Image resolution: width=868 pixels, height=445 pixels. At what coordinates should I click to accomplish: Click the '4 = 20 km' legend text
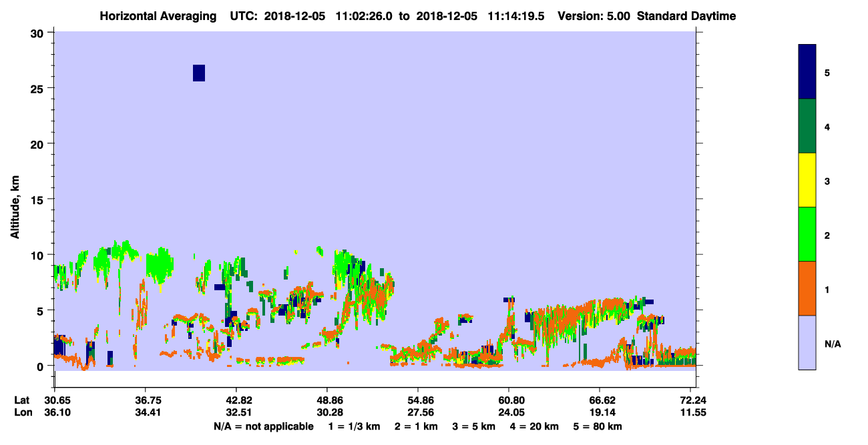(535, 426)
